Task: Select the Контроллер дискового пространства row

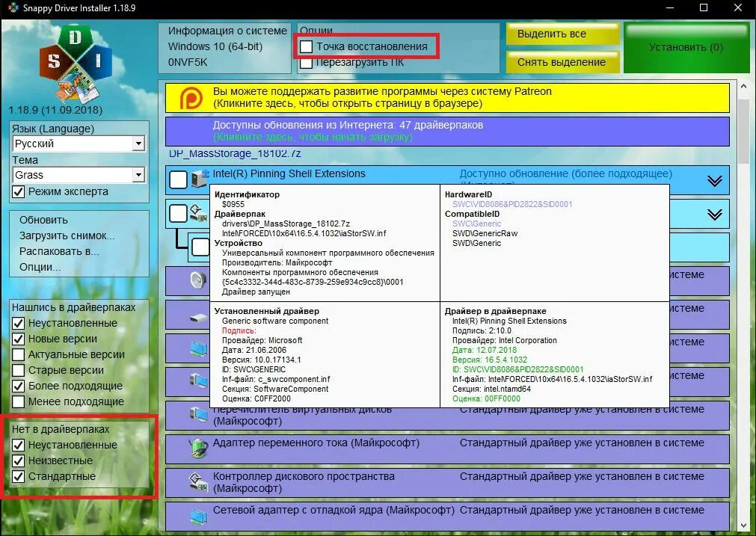Action: [x=447, y=482]
